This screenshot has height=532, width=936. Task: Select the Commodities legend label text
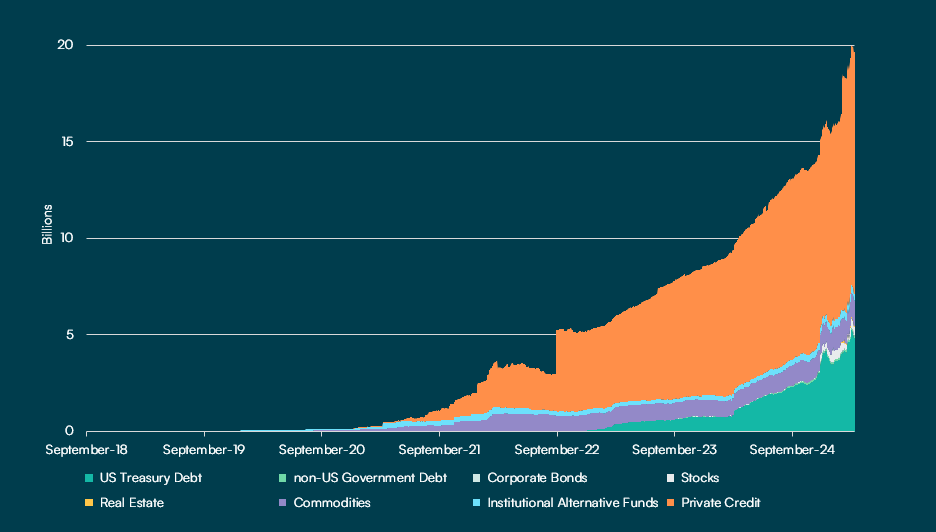(332, 503)
